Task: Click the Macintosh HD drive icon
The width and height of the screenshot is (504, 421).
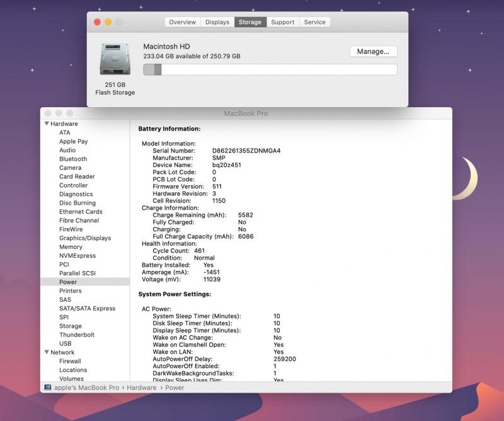Action: (x=115, y=59)
